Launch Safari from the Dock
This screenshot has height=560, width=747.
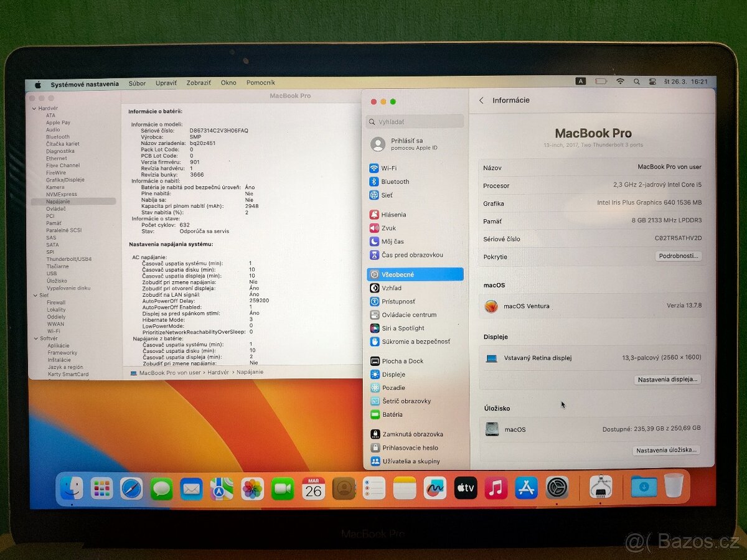(129, 488)
